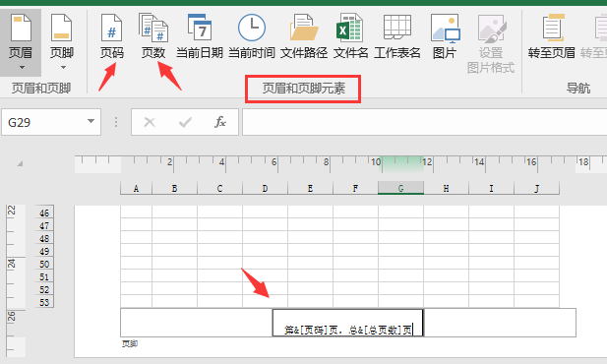607x364 pixels.
Task: Cancel formula entry with the X button
Action: click(150, 122)
